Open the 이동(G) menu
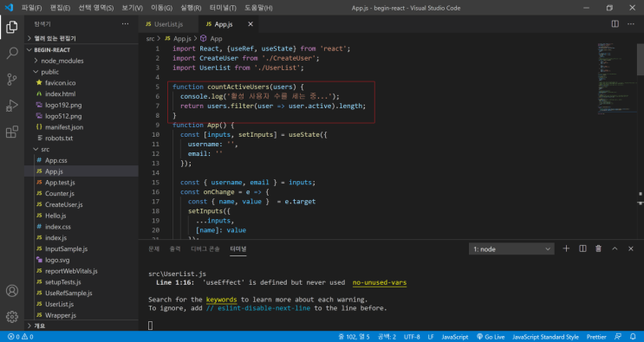 pyautogui.click(x=161, y=8)
